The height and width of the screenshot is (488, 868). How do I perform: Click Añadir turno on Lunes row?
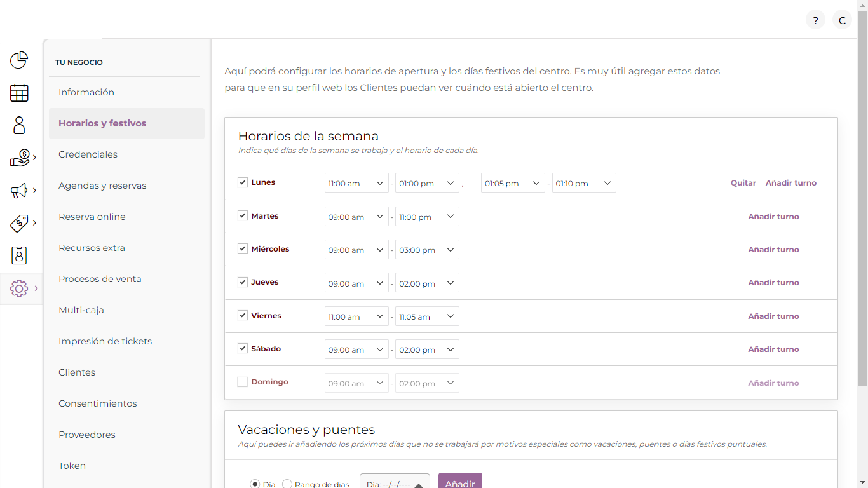791,183
